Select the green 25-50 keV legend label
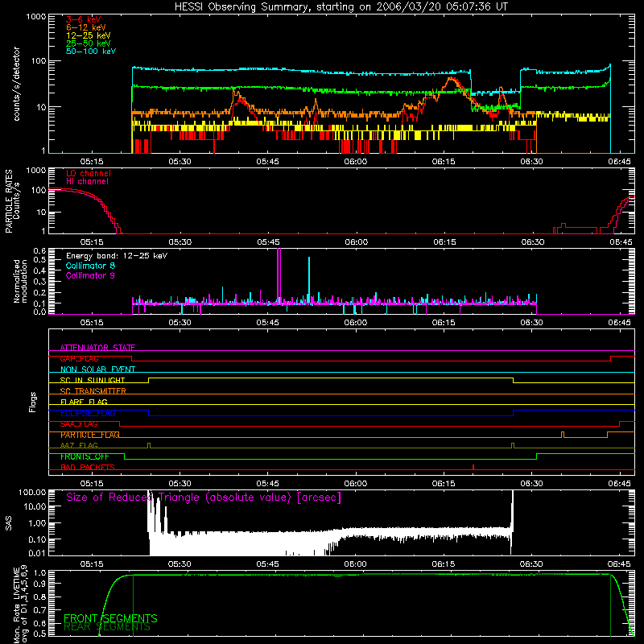Viewport: 644px width, 644px height. point(89,43)
